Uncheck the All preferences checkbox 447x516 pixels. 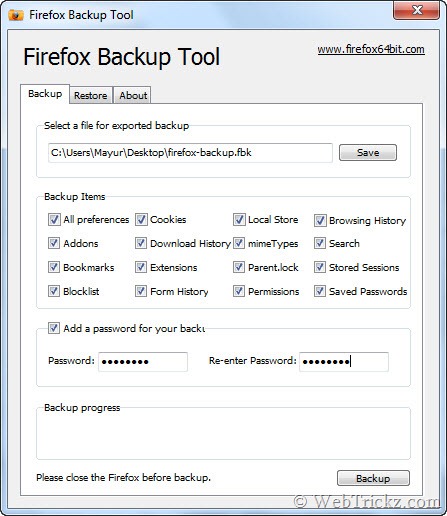(x=54, y=220)
